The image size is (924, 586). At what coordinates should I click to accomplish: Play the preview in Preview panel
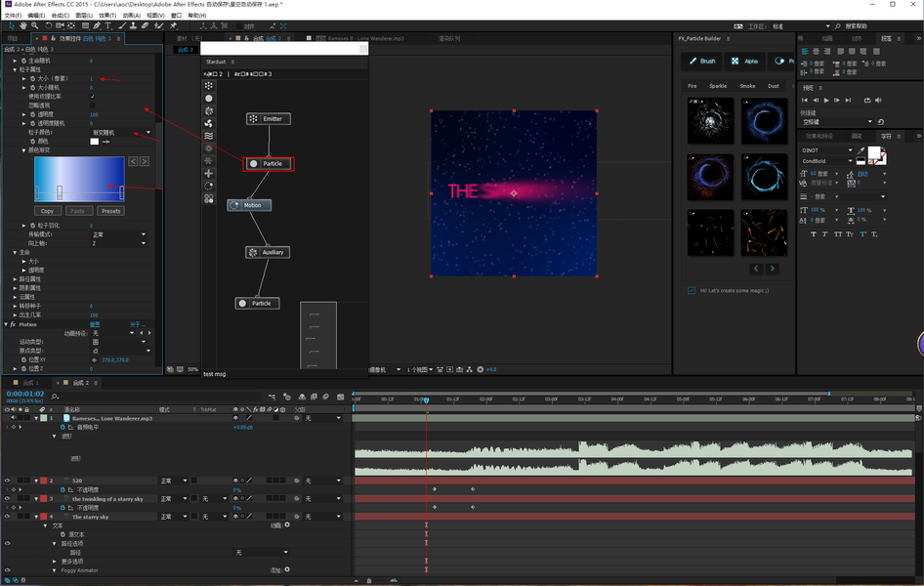click(x=826, y=101)
